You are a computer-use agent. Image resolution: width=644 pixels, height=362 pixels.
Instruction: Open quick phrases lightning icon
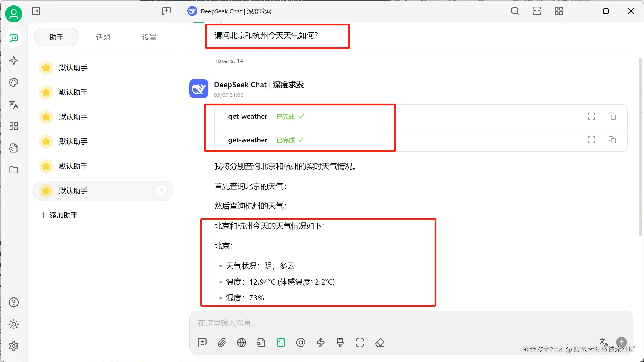point(320,343)
